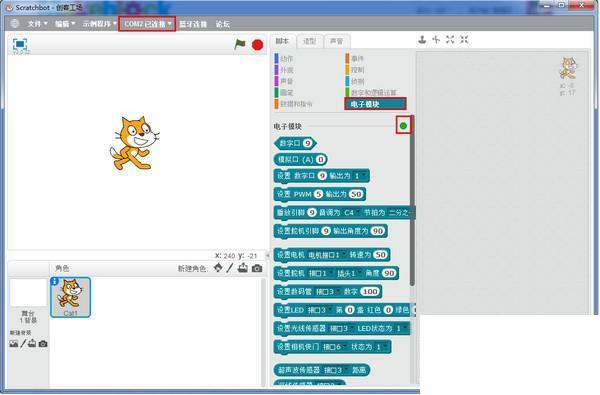
Task: Select the delete scissors tool
Action: tap(436, 39)
